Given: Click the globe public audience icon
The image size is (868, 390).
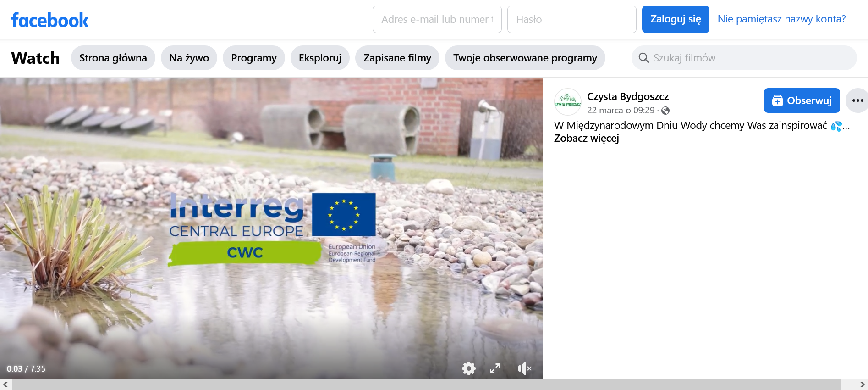Looking at the screenshot, I should [665, 111].
